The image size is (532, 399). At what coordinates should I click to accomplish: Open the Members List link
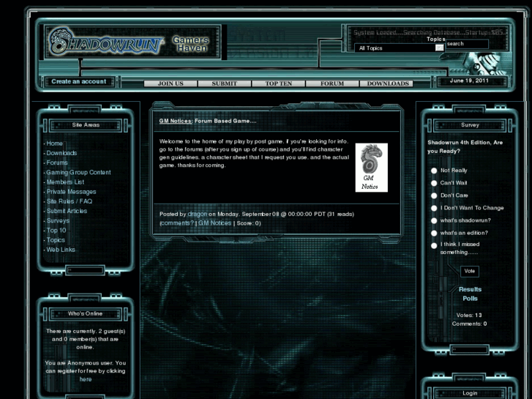pos(65,182)
